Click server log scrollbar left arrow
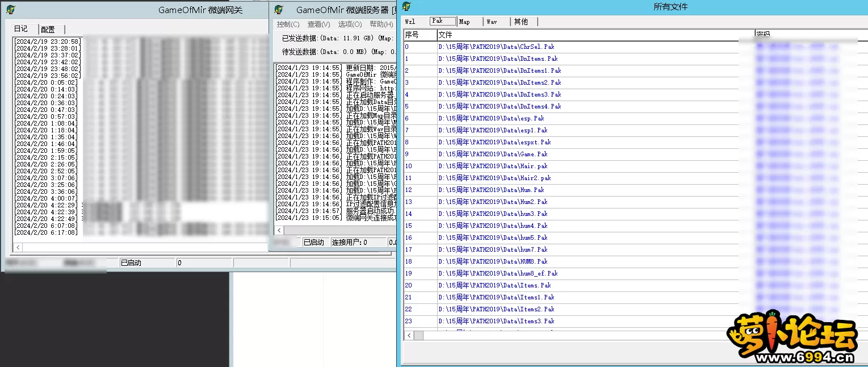The width and height of the screenshot is (868, 367). (278, 231)
